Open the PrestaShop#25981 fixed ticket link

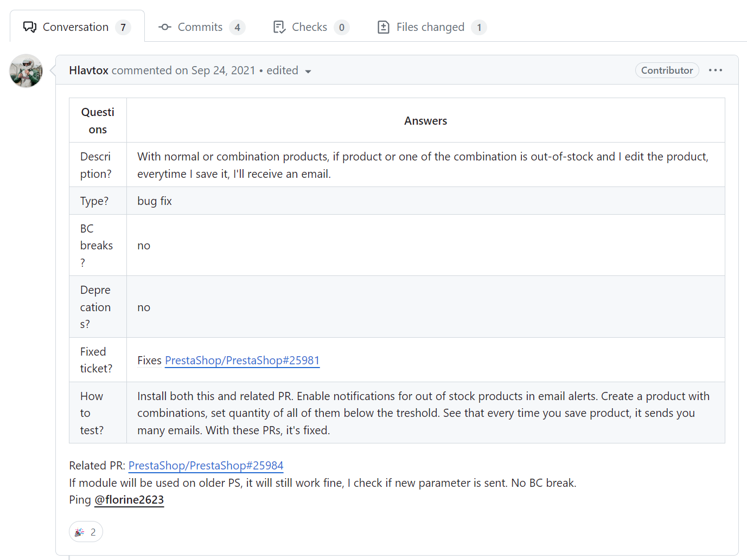pos(242,361)
